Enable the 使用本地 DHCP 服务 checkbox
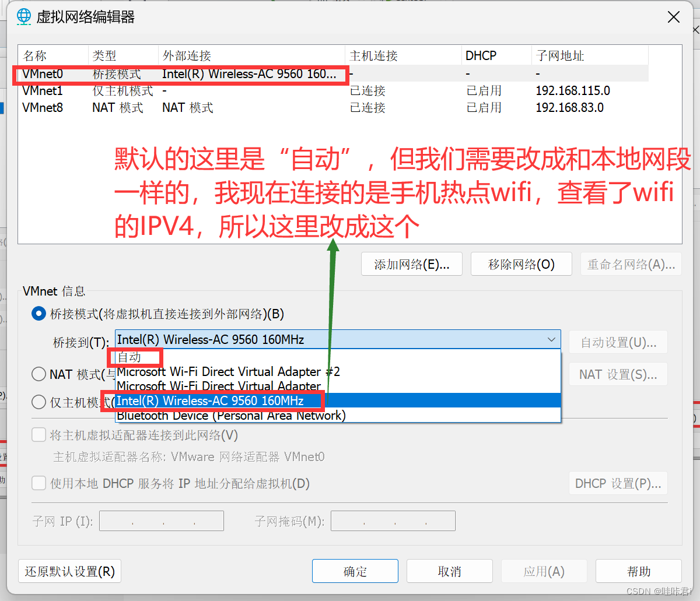 (38, 483)
